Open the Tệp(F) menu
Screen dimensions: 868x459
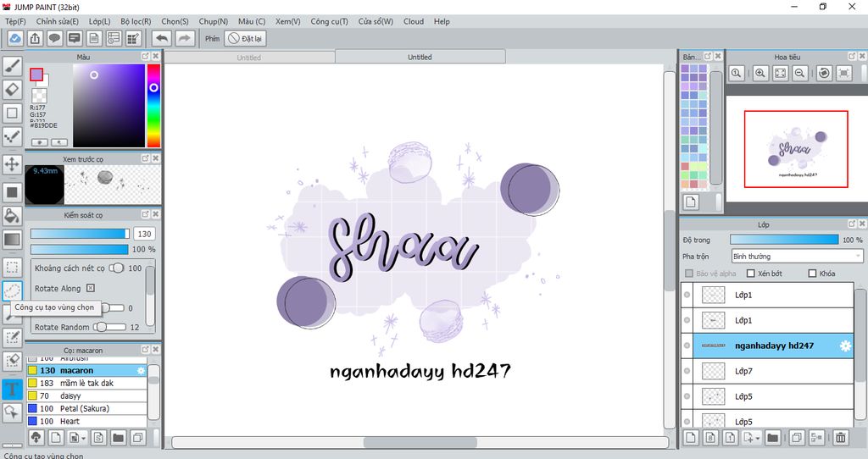(15, 21)
